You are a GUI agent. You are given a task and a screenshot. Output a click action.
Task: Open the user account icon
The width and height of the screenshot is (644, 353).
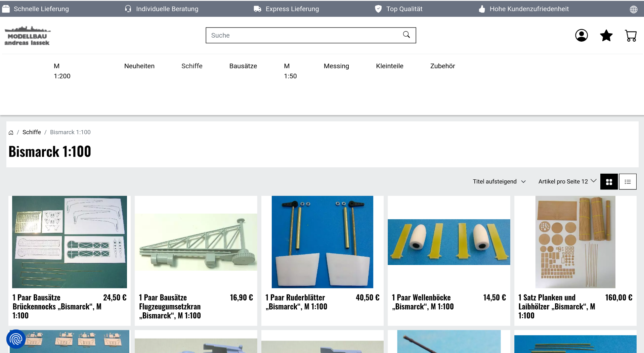[x=581, y=35]
